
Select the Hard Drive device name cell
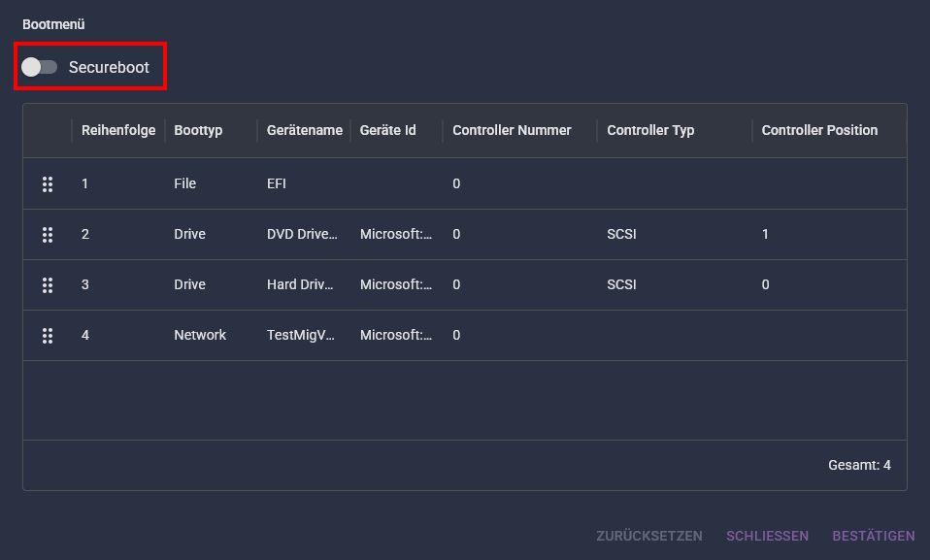pyautogui.click(x=302, y=284)
